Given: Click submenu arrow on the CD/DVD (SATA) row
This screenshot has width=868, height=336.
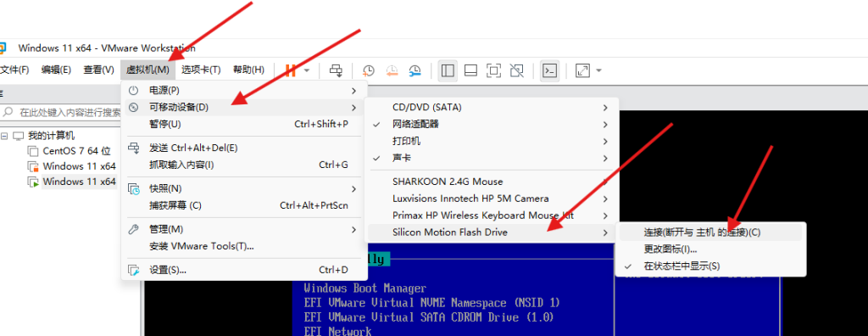Looking at the screenshot, I should click(605, 107).
